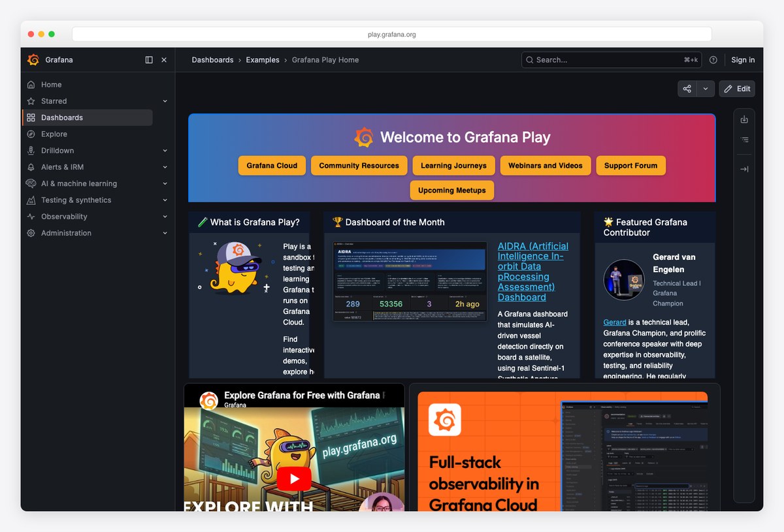Select Dashboards in the sidebar
This screenshot has height=532, width=784.
[x=88, y=117]
